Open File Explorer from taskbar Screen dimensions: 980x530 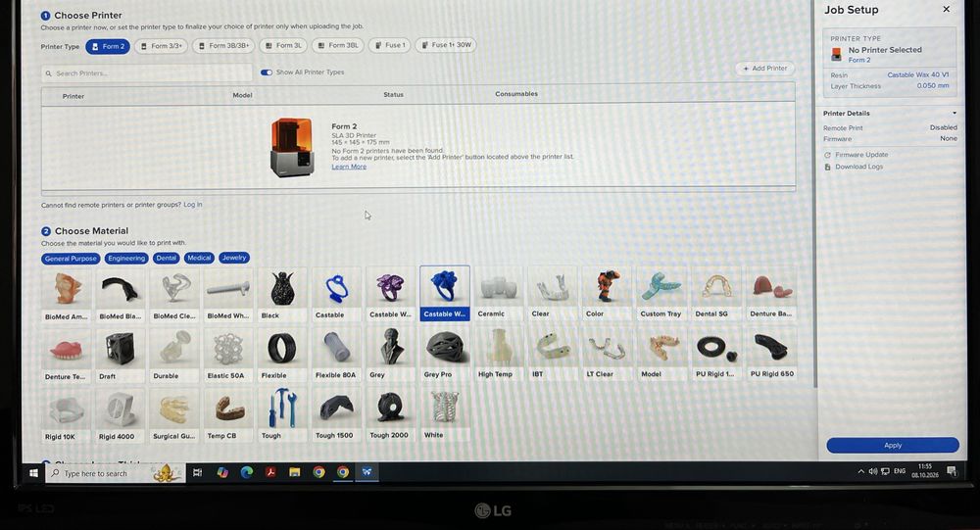(294, 472)
